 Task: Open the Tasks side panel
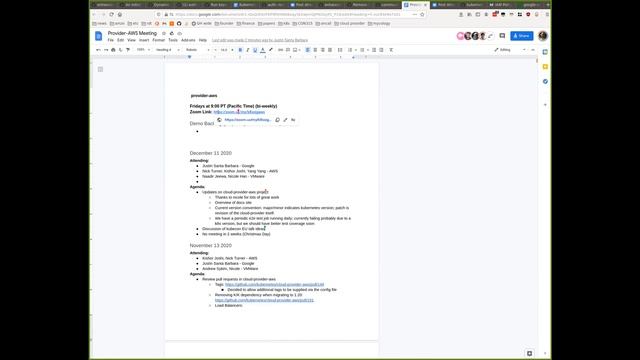pyautogui.click(x=545, y=81)
